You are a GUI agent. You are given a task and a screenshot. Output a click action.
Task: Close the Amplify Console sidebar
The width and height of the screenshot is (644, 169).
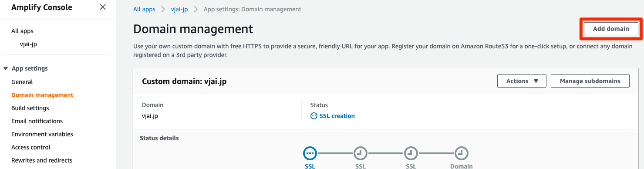click(x=102, y=7)
